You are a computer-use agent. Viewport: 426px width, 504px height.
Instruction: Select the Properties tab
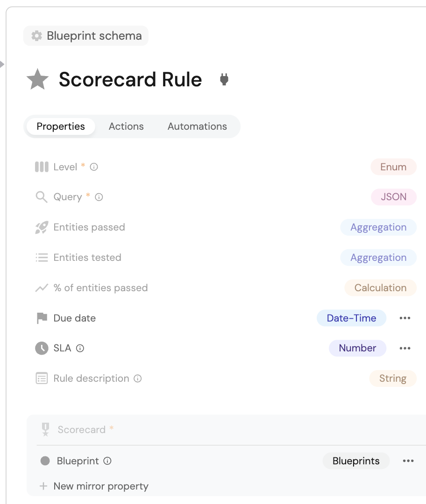click(x=61, y=126)
